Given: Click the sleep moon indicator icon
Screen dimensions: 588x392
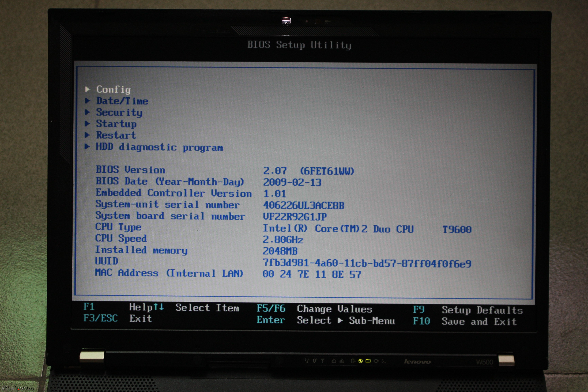Looking at the screenshot, I should click(383, 361).
